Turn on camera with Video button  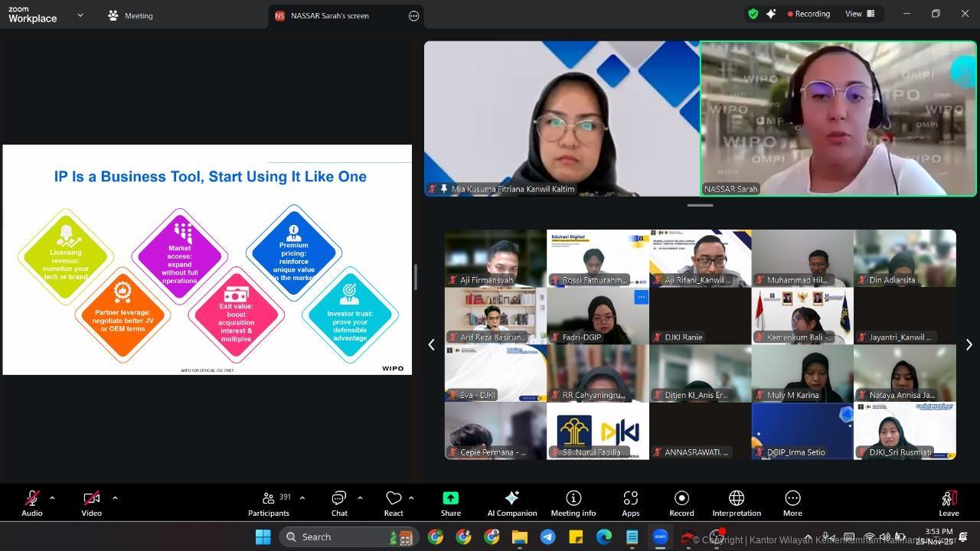tap(91, 503)
